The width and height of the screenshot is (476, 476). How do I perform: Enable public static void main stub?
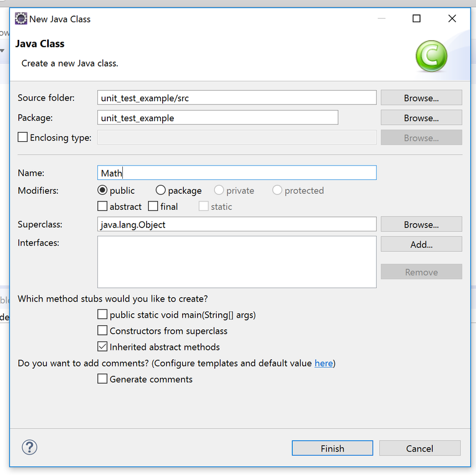tap(102, 314)
